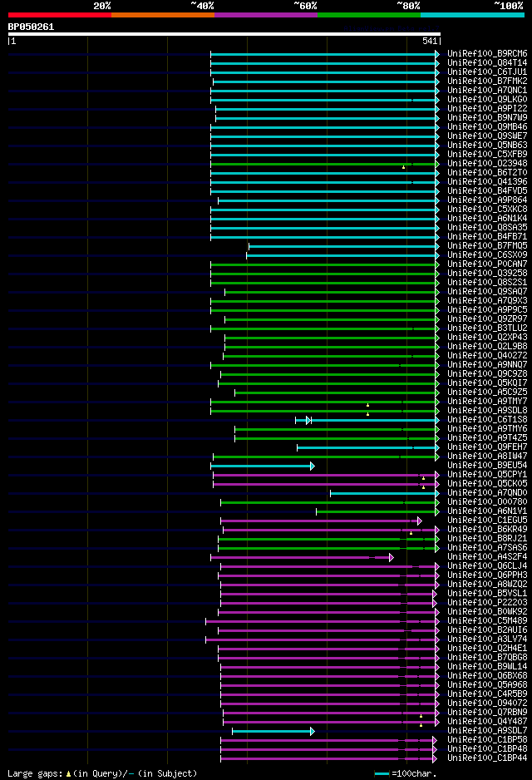Click the UniRef100_A5C9Z5 label
532x780 pixels.
pyautogui.click(x=487, y=392)
